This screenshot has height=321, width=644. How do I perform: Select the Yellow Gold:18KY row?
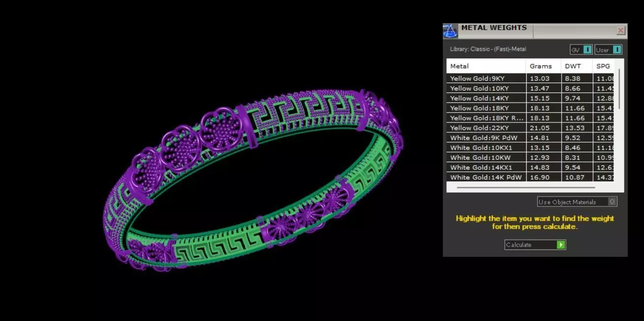coord(530,108)
